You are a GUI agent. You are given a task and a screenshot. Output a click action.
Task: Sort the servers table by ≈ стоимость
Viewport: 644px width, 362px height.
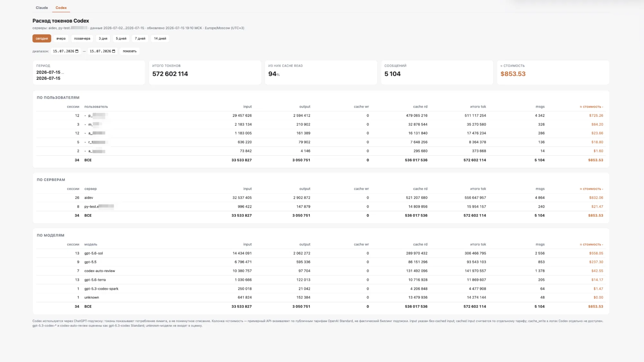(x=592, y=189)
